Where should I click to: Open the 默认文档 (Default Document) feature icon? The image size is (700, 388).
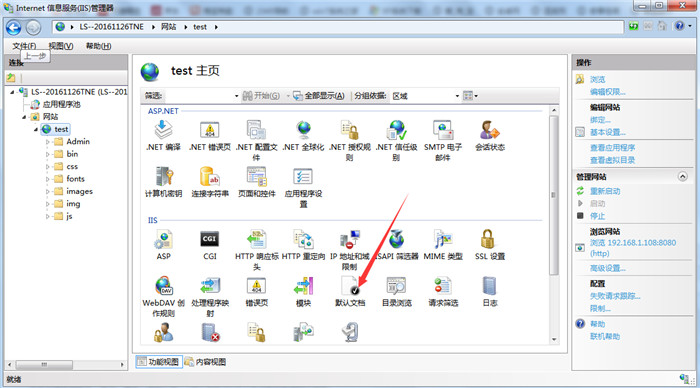[x=350, y=291]
